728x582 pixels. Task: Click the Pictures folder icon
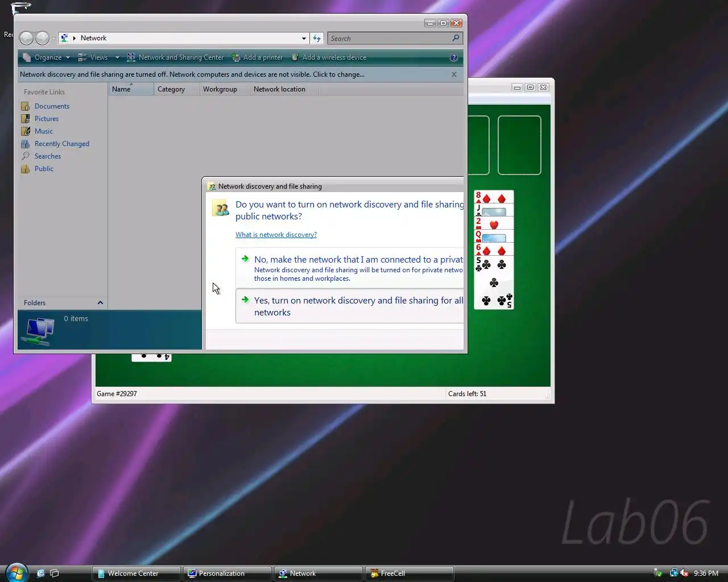(26, 119)
